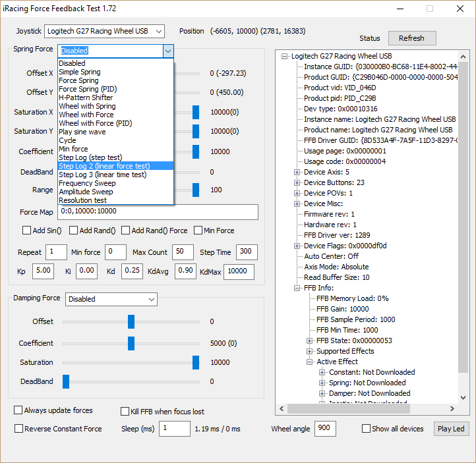
Task: Expand Spring: Not Downloaded node
Action: tap(322, 383)
